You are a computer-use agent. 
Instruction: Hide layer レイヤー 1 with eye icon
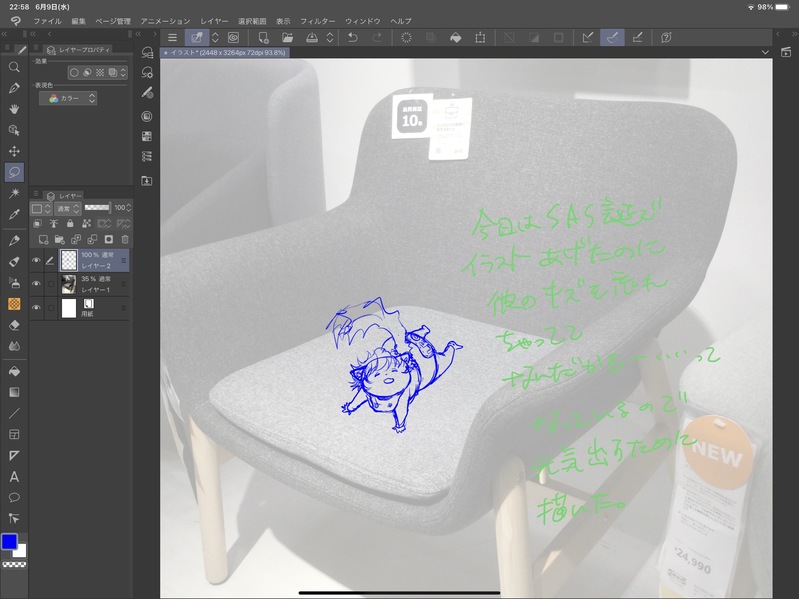(36, 284)
